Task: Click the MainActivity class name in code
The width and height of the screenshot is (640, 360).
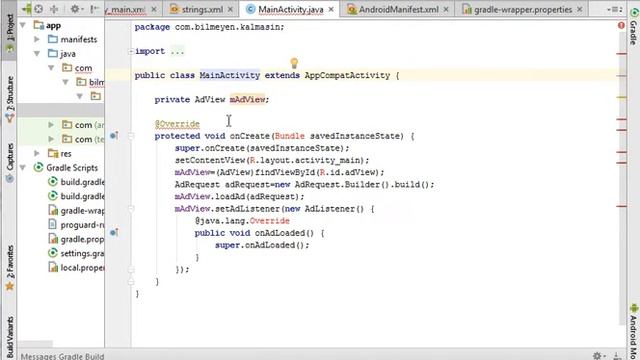Action: (x=230, y=76)
